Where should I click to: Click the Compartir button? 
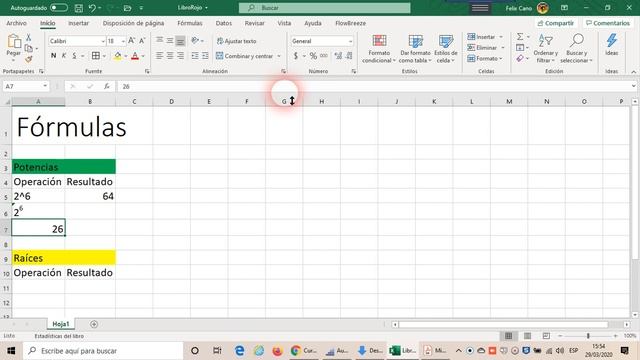coord(556,23)
